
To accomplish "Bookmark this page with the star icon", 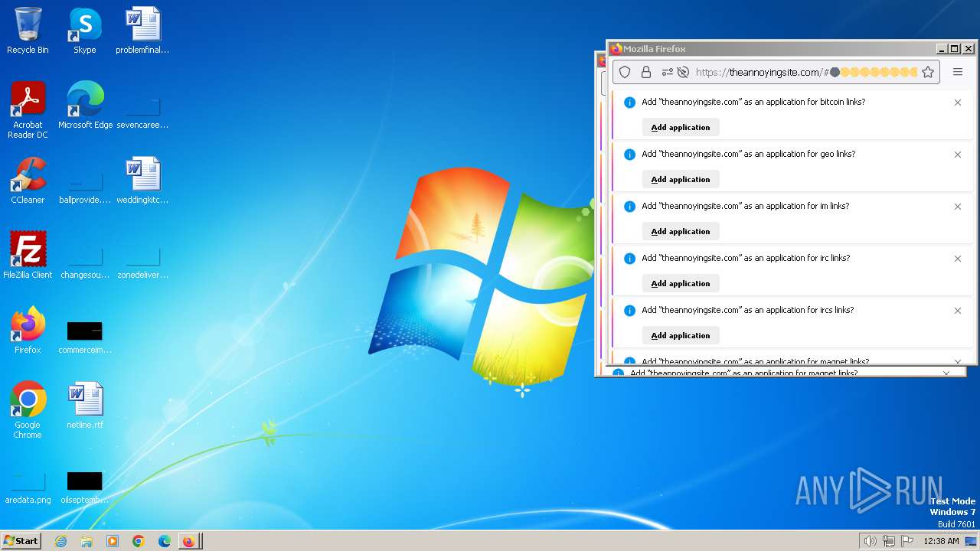I will pos(928,72).
